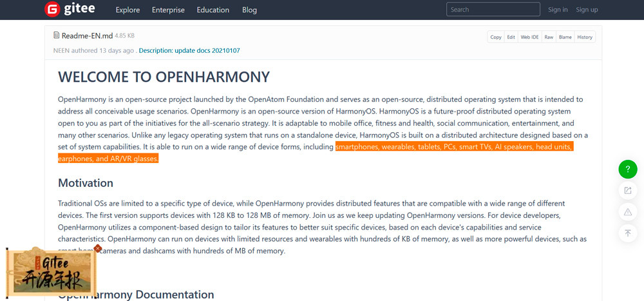Close the Gitee annual report banner
This screenshot has height=301, width=644.
(98, 248)
